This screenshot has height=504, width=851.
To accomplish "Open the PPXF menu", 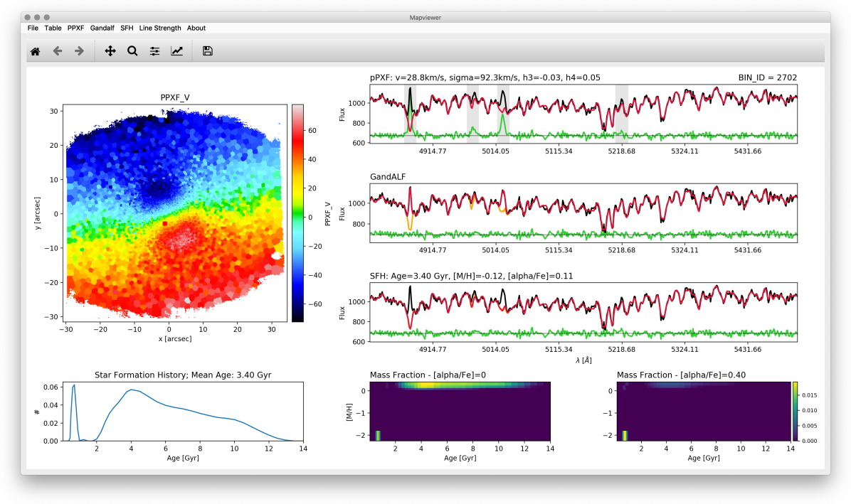I will click(75, 28).
